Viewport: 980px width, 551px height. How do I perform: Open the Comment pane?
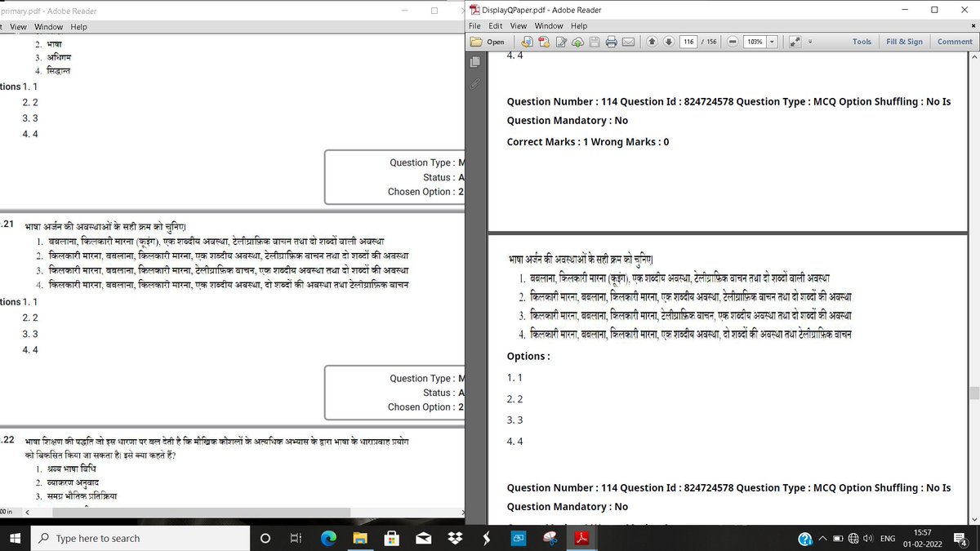click(x=955, y=42)
